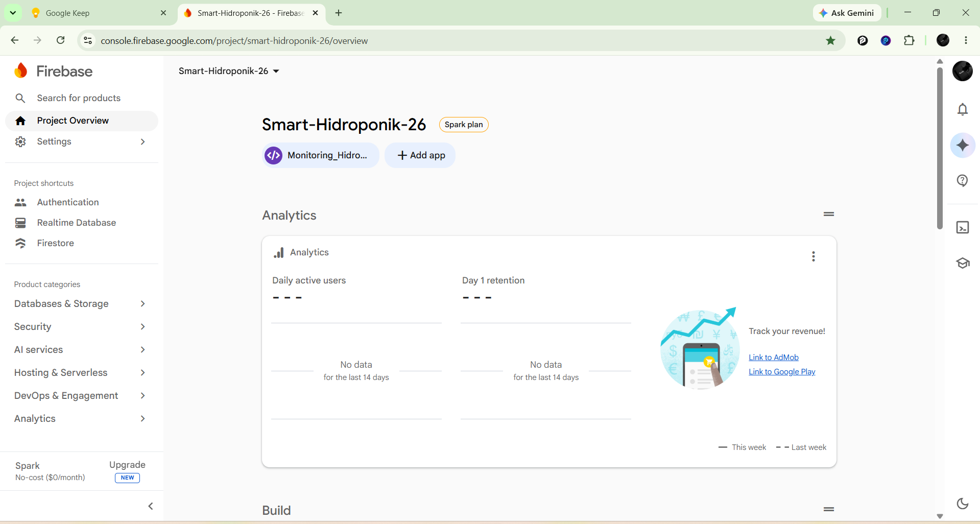View site information icon in address bar
980x524 pixels.
click(88, 40)
